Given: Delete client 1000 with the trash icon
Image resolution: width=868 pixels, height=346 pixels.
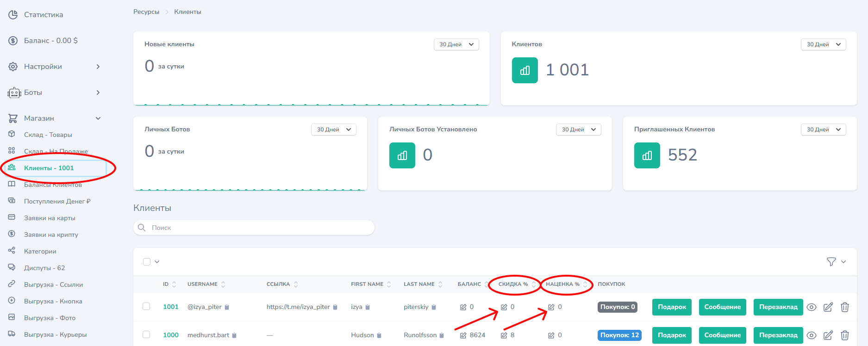Looking at the screenshot, I should click(x=845, y=335).
